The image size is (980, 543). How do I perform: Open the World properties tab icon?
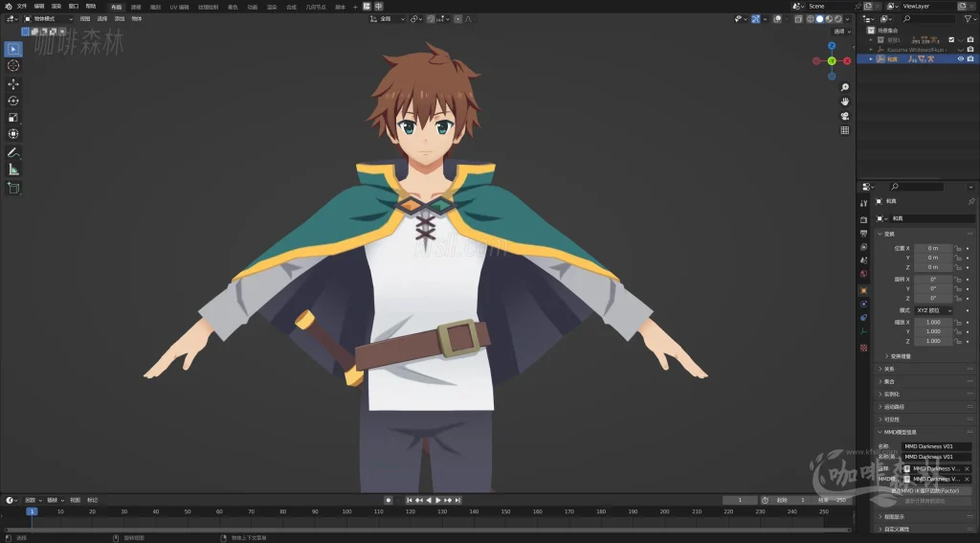[864, 274]
